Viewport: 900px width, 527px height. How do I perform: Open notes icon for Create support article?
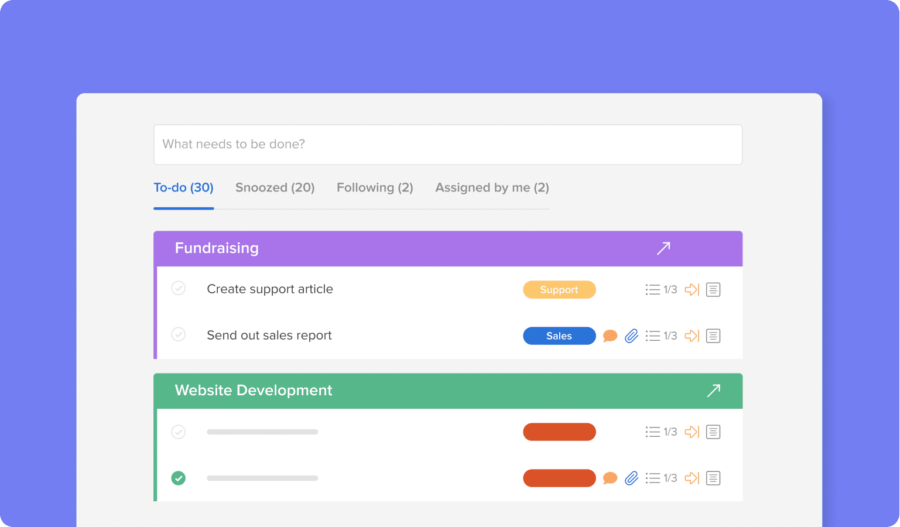click(x=713, y=290)
